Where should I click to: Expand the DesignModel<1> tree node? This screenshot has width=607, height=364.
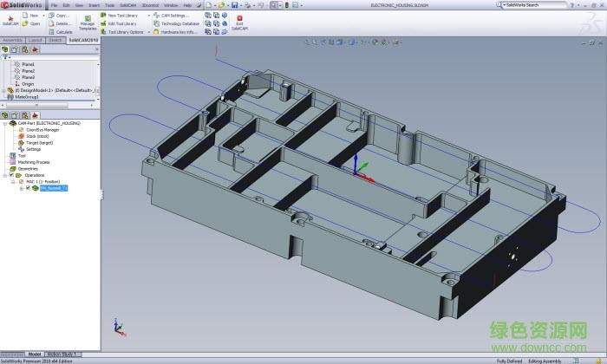4,90
